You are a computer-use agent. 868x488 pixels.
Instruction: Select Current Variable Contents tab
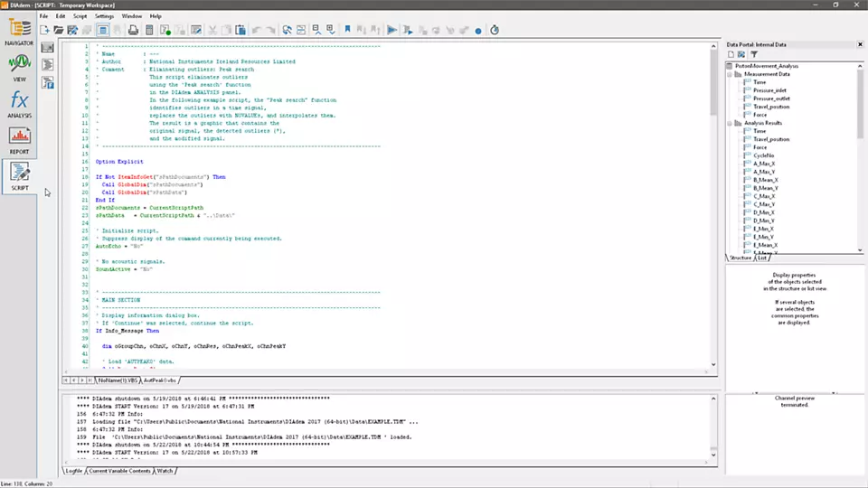coord(119,471)
